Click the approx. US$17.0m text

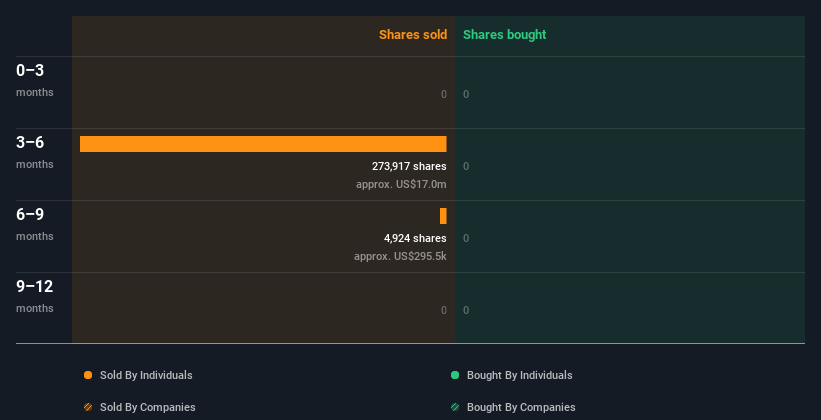[401, 184]
